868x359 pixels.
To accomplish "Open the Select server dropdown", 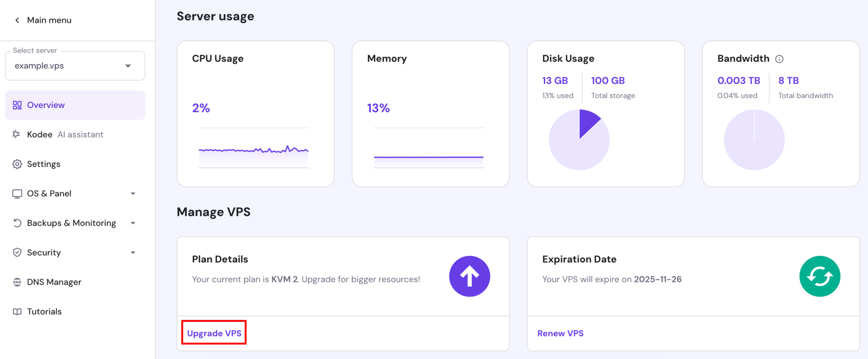I will (x=75, y=66).
